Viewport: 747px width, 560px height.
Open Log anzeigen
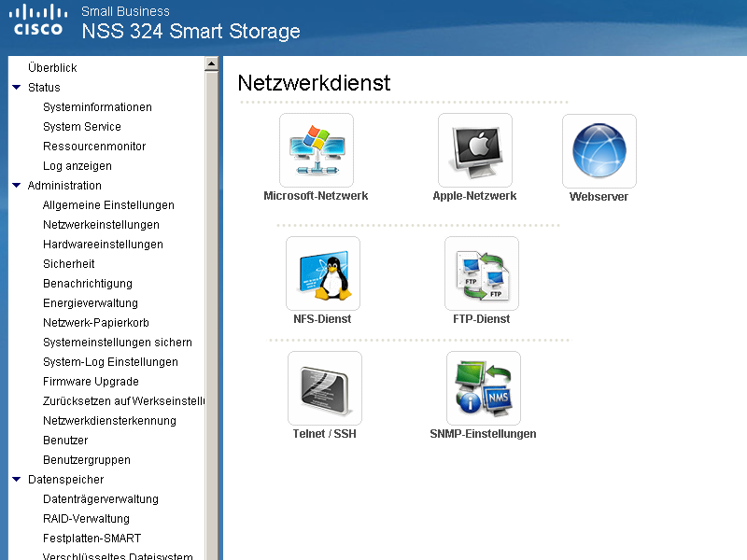(78, 166)
